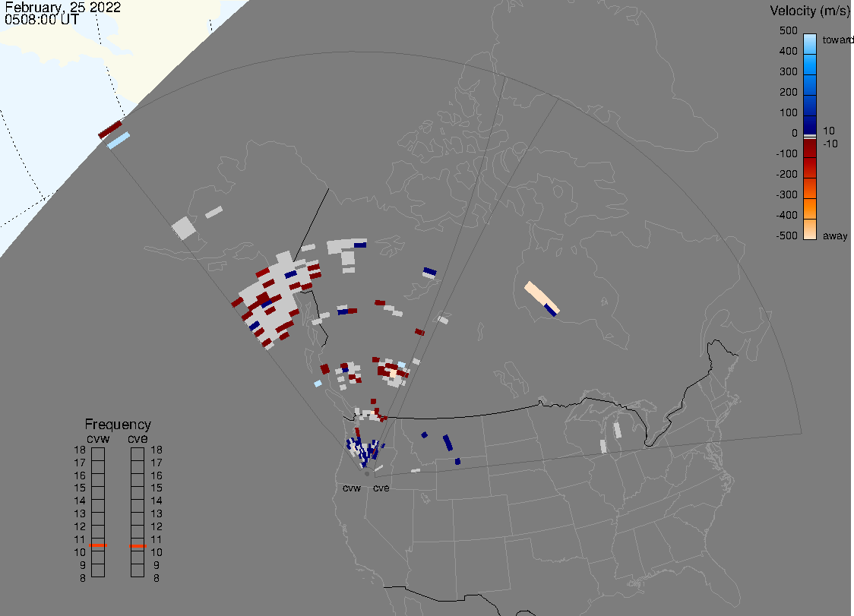Screen dimensions: 854x616
Task: Click the long peach echo patch near Hudson Bay
Action: pos(540,297)
